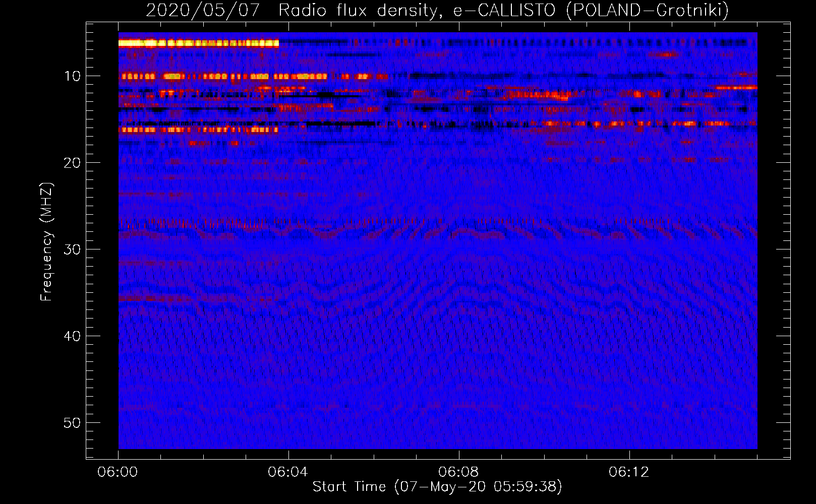The height and width of the screenshot is (504, 816).
Task: Click the plot title with the date 2020/05/07
Action: click(x=437, y=10)
